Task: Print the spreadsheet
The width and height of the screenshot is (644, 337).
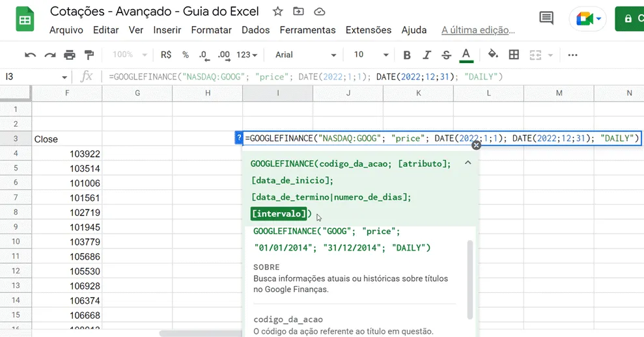Action: pyautogui.click(x=70, y=55)
